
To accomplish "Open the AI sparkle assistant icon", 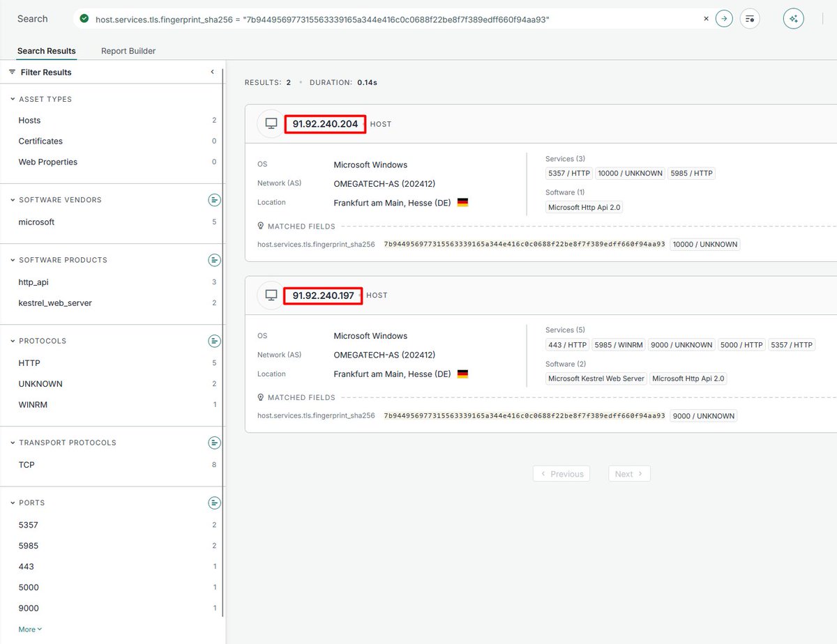I will (793, 19).
